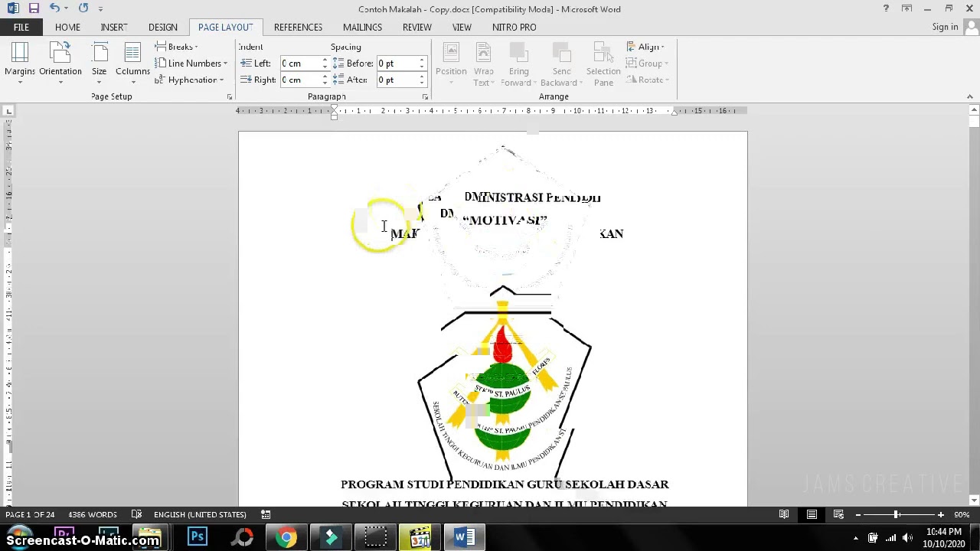Switch to the MAILINGS tab
The width and height of the screenshot is (980, 551).
click(x=362, y=27)
